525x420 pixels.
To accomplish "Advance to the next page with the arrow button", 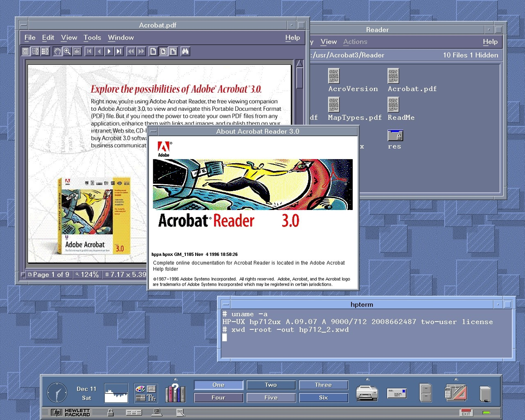I will (109, 51).
